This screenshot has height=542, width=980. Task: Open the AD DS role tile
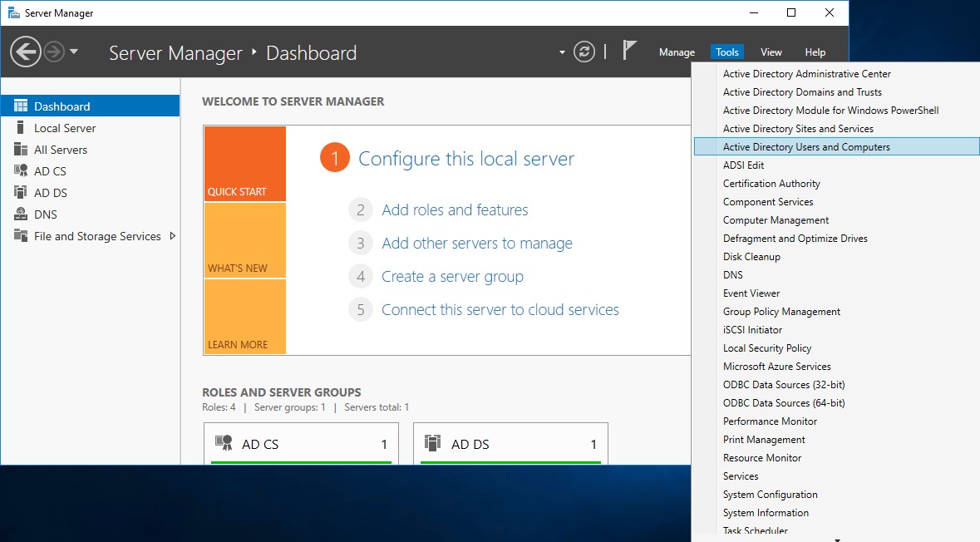click(510, 444)
